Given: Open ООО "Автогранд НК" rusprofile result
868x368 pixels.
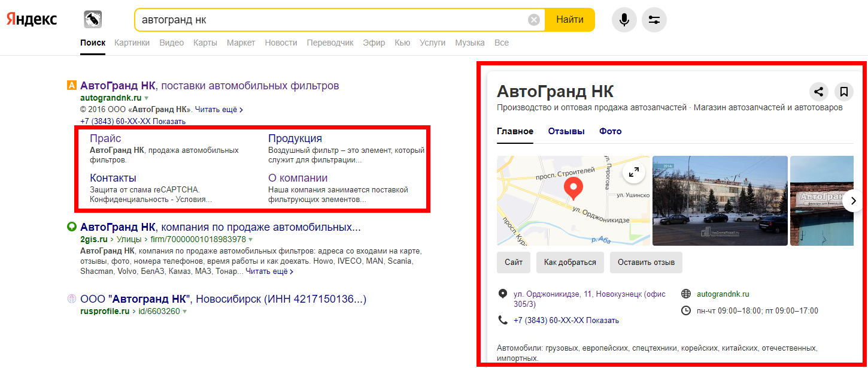Looking at the screenshot, I should tap(223, 298).
